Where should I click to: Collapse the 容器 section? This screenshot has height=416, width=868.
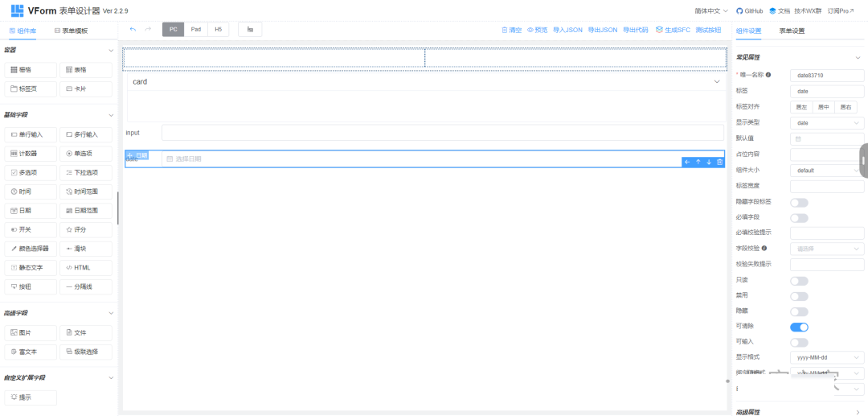tap(111, 51)
